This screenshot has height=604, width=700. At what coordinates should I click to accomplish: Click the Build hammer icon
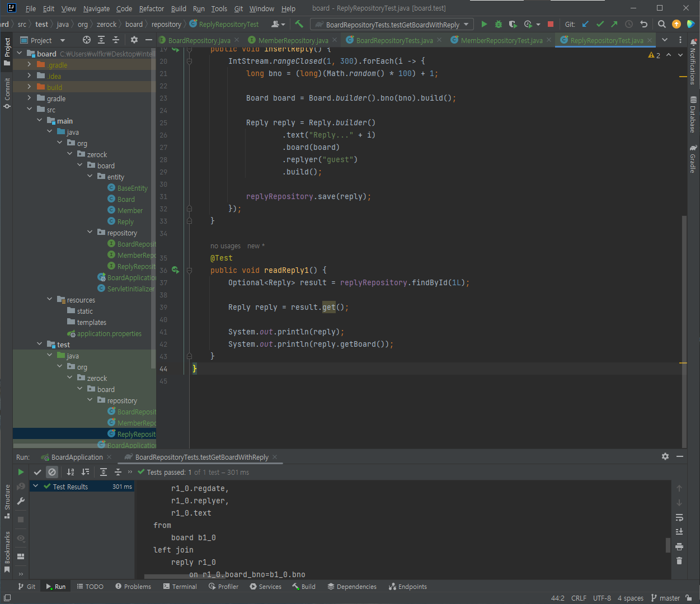[x=299, y=24]
